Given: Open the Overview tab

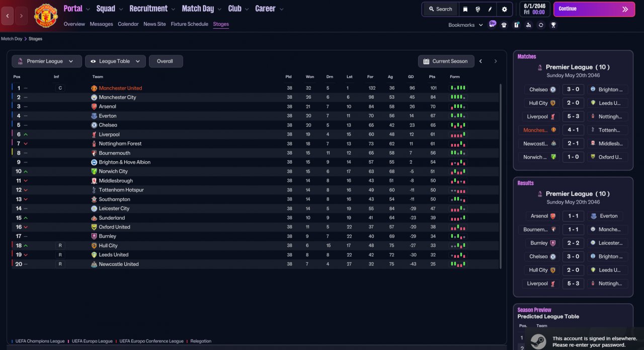Looking at the screenshot, I should click(x=74, y=24).
